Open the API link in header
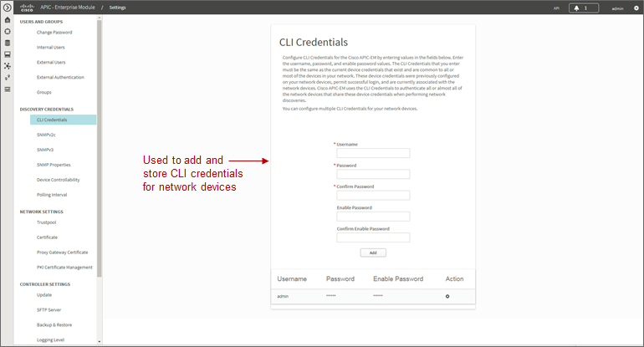 coord(556,8)
